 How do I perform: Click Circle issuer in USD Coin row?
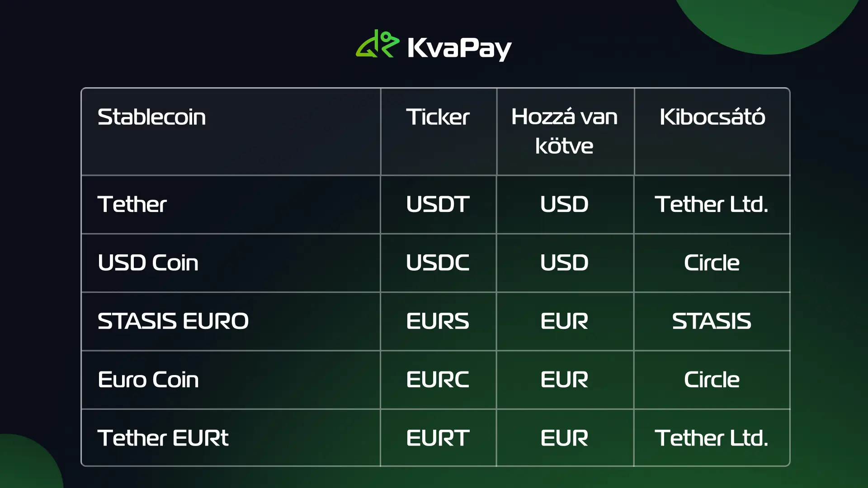tap(712, 263)
